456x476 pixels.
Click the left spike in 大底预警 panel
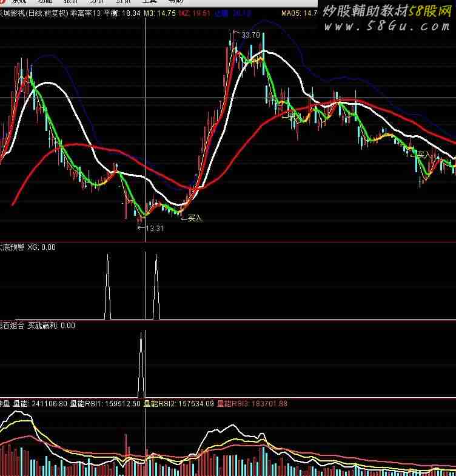pyautogui.click(x=108, y=285)
